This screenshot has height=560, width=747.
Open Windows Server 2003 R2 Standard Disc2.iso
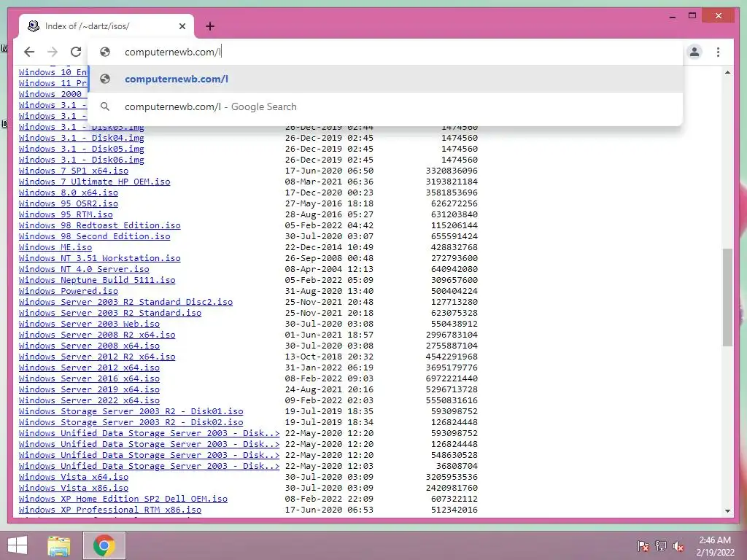click(x=125, y=303)
